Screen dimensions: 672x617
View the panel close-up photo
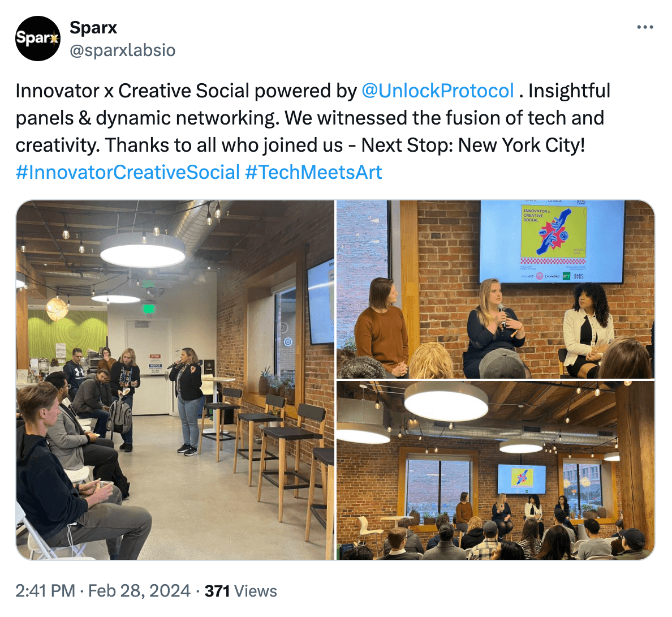pos(496,289)
